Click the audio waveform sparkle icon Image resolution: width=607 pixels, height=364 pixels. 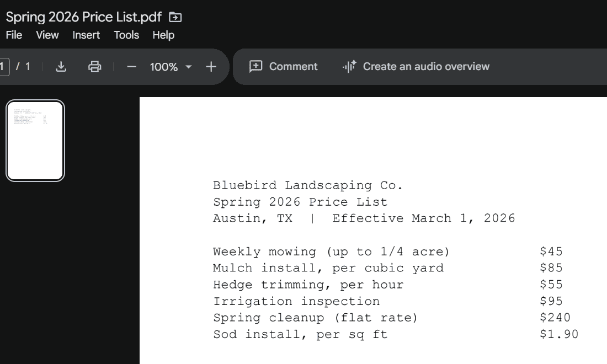pos(349,67)
